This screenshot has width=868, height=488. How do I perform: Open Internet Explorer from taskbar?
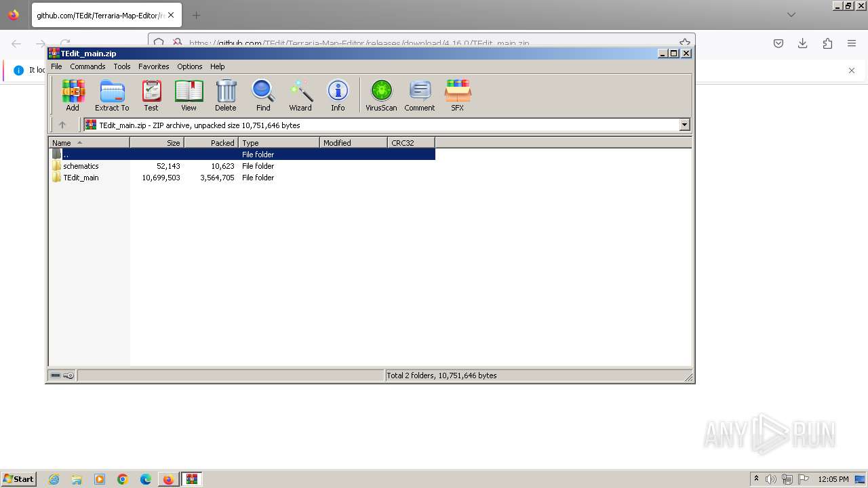[54, 479]
